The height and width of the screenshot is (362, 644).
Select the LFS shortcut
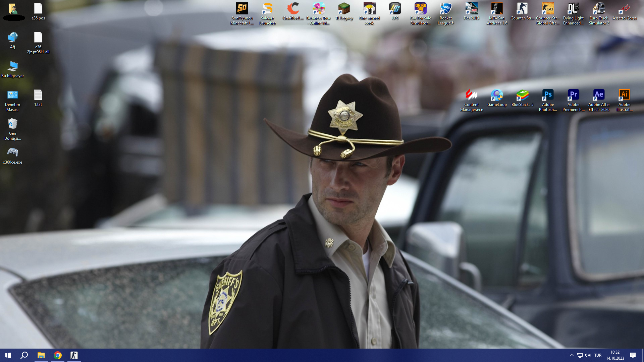click(395, 12)
